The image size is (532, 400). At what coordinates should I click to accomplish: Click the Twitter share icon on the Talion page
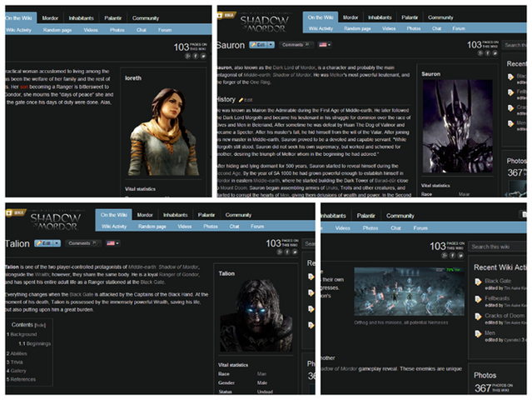(295, 252)
